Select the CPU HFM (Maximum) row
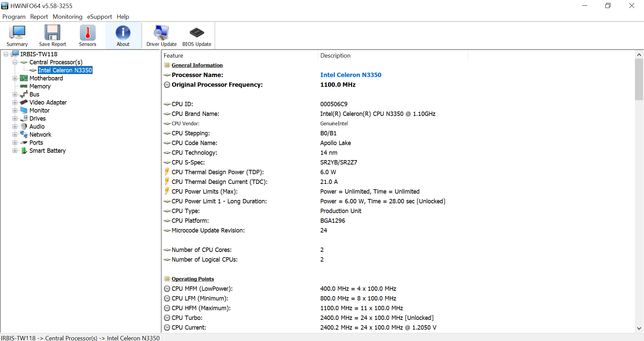 (398, 308)
